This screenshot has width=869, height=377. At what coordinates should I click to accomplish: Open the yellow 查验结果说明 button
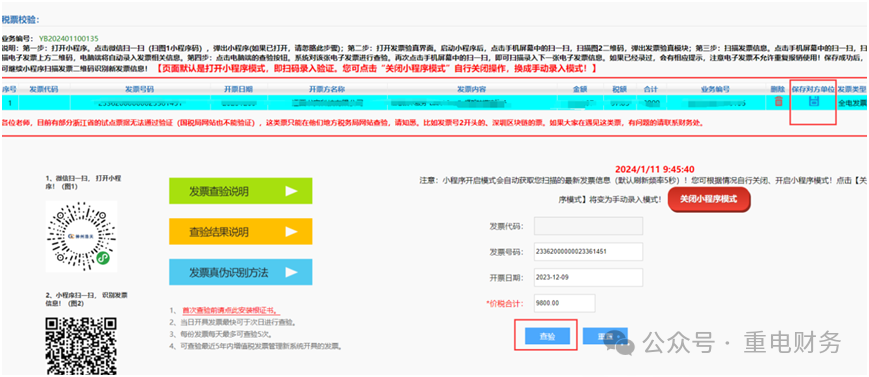pyautogui.click(x=241, y=231)
